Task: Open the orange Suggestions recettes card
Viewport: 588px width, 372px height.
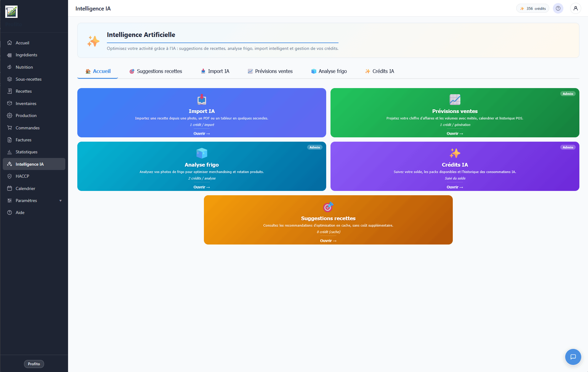Action: point(328,220)
